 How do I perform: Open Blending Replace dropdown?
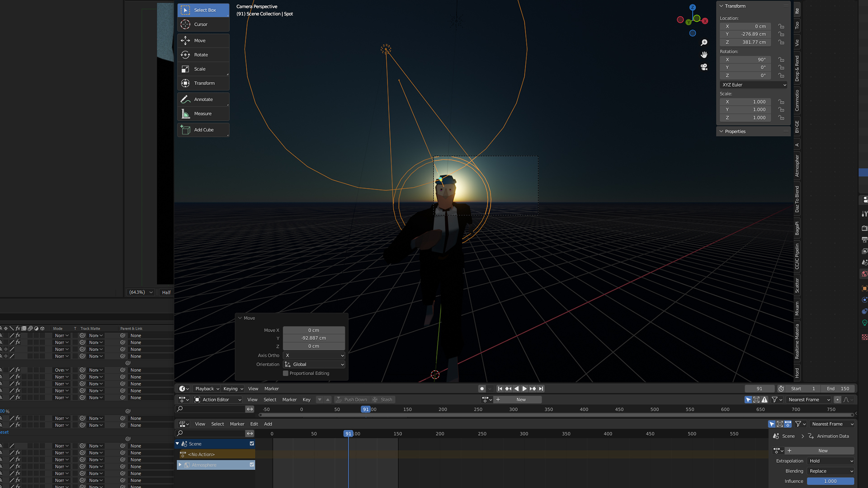[830, 471]
